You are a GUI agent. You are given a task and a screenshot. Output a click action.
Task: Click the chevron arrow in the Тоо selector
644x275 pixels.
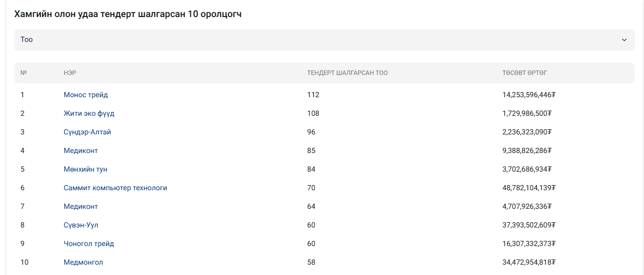point(624,40)
